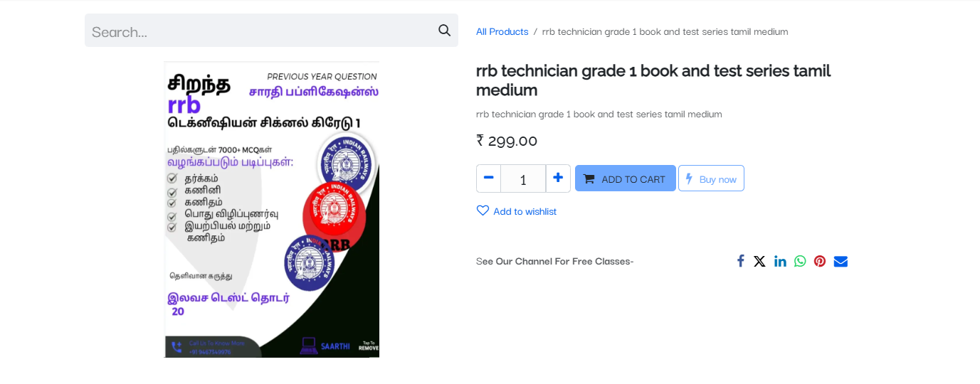
Task: Share product via WhatsApp
Action: coord(800,261)
